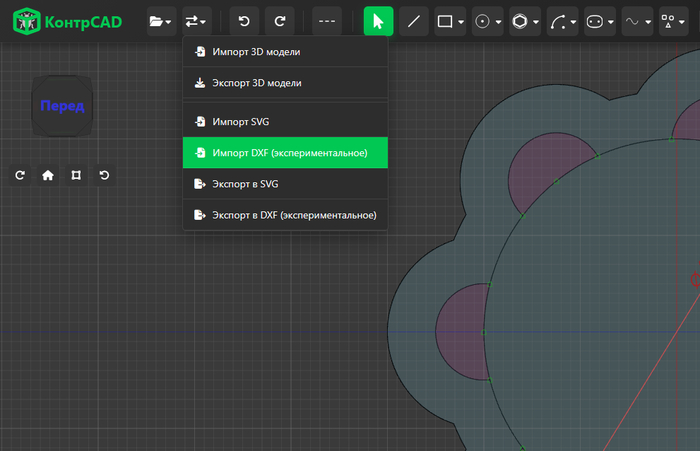Go to home view with house icon
Viewport: 700px width, 451px height.
(48, 175)
